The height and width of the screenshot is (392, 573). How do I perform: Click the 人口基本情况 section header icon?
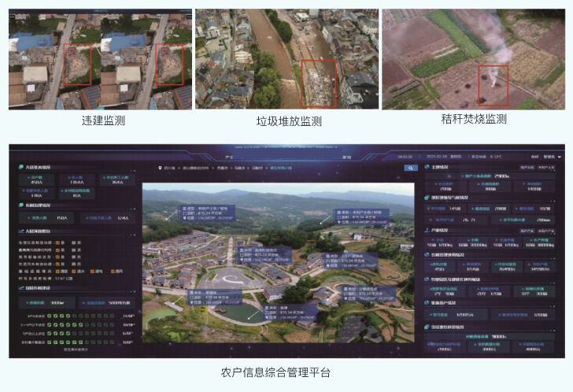click(x=22, y=167)
